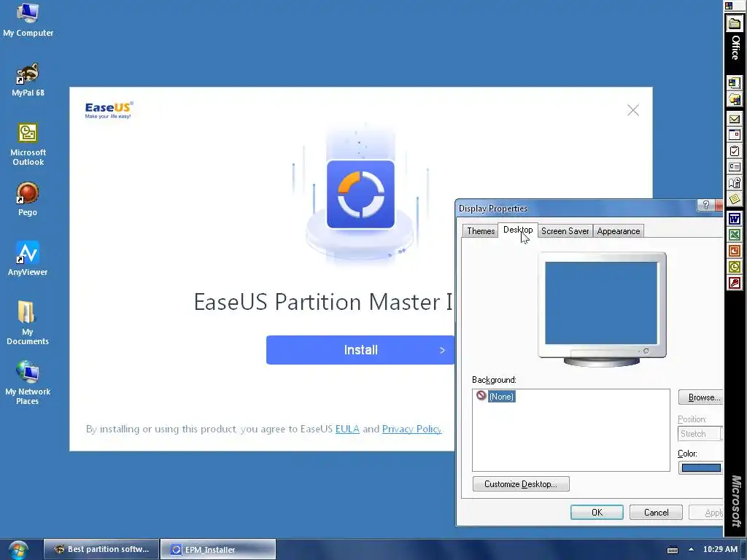Launch Microsoft Excel from the shortcut bar
Screen dimensions: 747x560
(735, 235)
